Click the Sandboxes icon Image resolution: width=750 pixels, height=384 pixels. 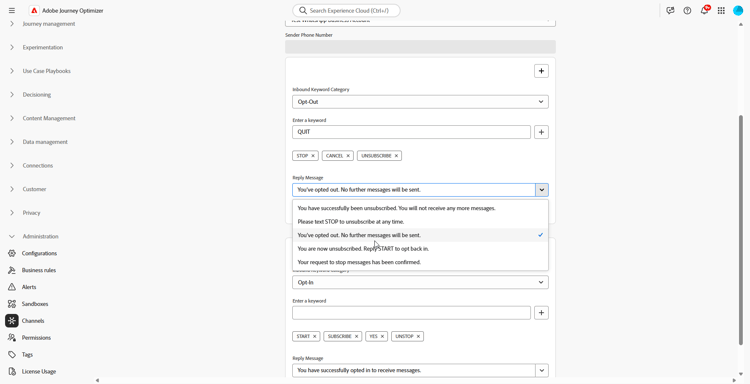click(x=12, y=304)
